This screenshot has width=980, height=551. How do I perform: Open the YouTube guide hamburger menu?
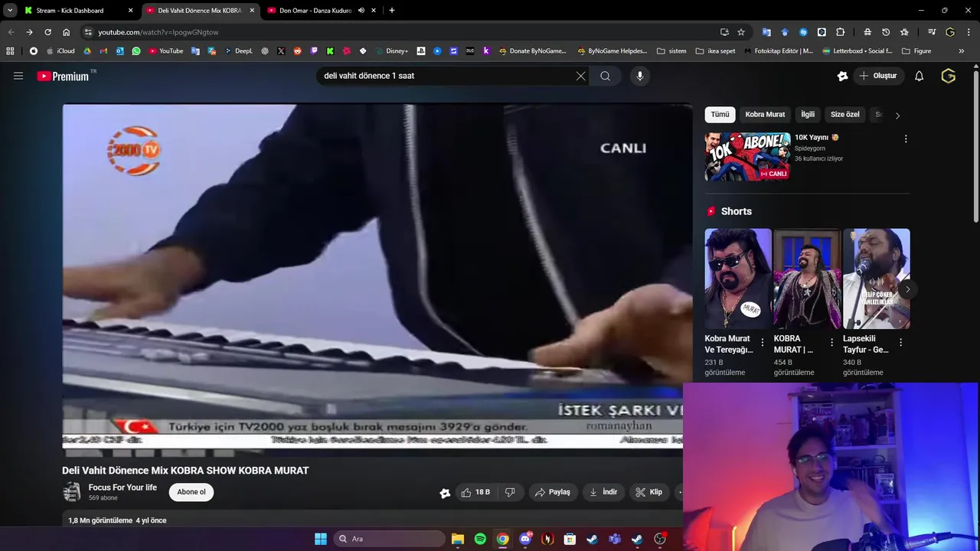[18, 76]
